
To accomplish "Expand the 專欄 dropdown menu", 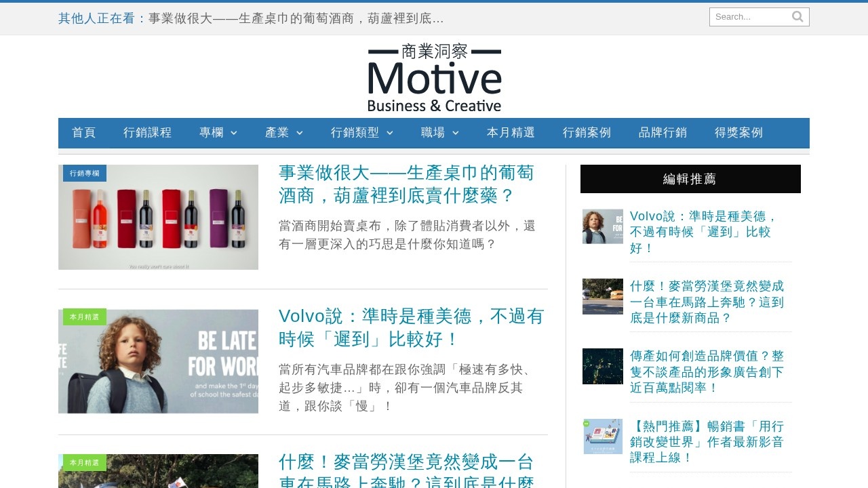I will (x=217, y=133).
